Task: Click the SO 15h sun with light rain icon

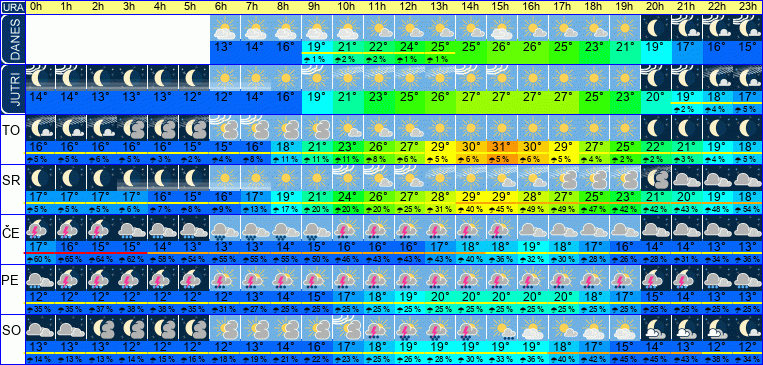Action: 502,327
